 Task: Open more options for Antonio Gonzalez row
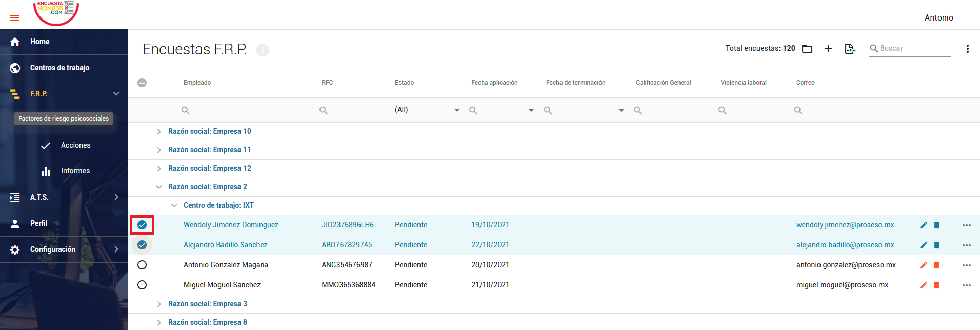[x=967, y=265]
